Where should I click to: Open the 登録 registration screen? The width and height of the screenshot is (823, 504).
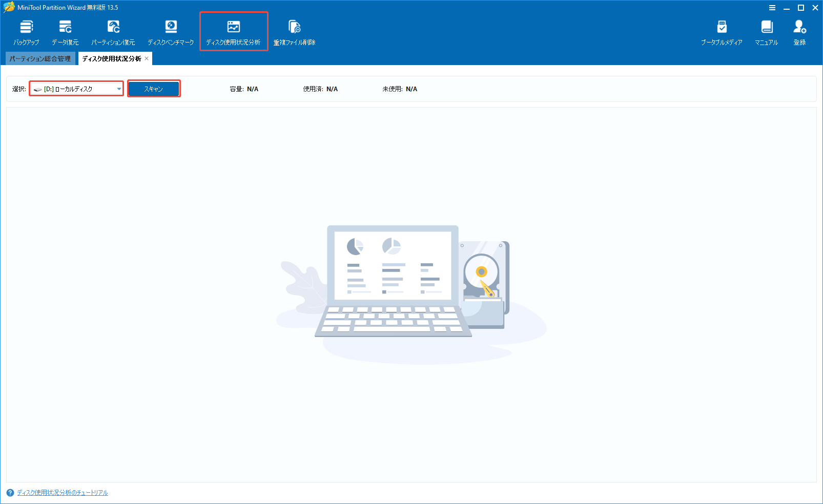pyautogui.click(x=799, y=31)
